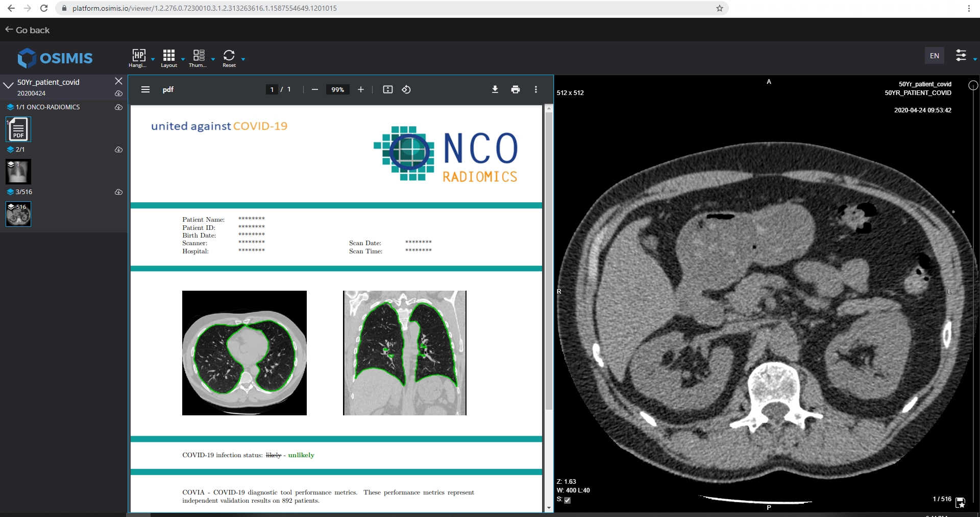Image resolution: width=980 pixels, height=517 pixels.
Task: Download the PDF report
Action: (495, 89)
